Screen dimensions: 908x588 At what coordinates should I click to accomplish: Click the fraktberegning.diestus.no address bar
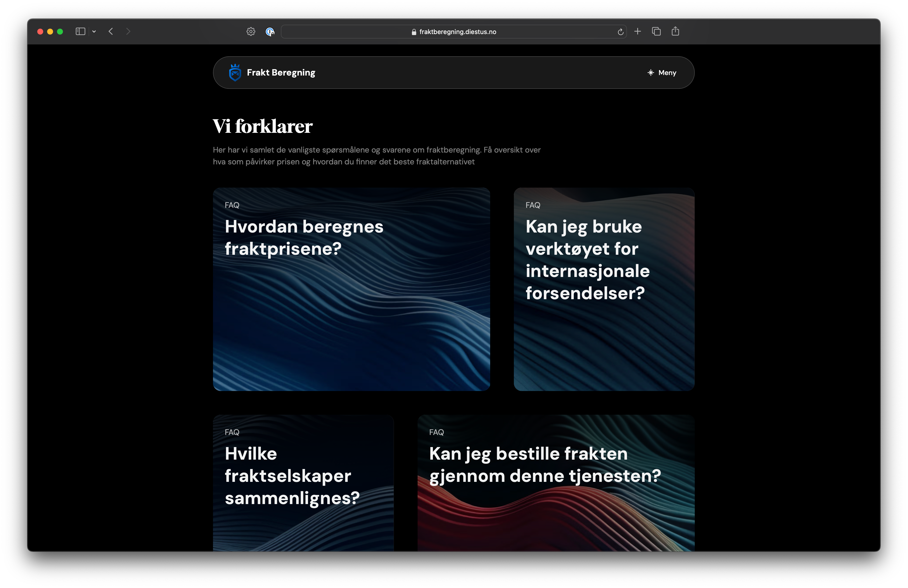[457, 32]
